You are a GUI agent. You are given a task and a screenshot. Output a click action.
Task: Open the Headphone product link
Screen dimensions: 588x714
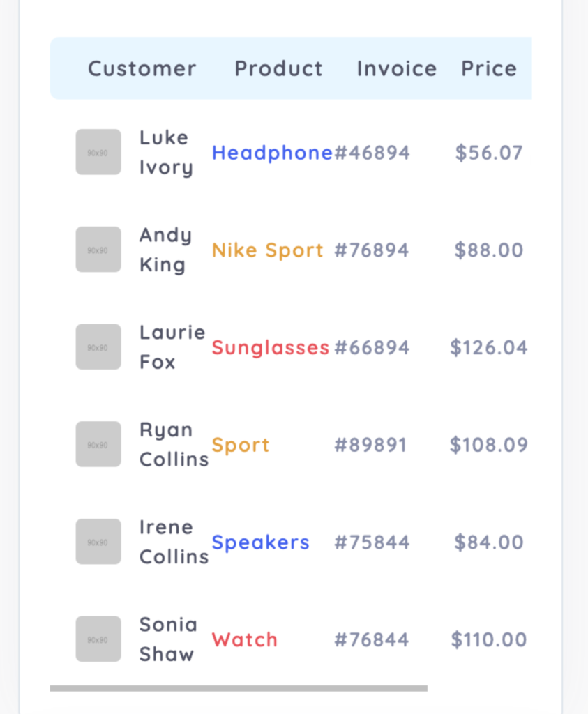pos(272,153)
